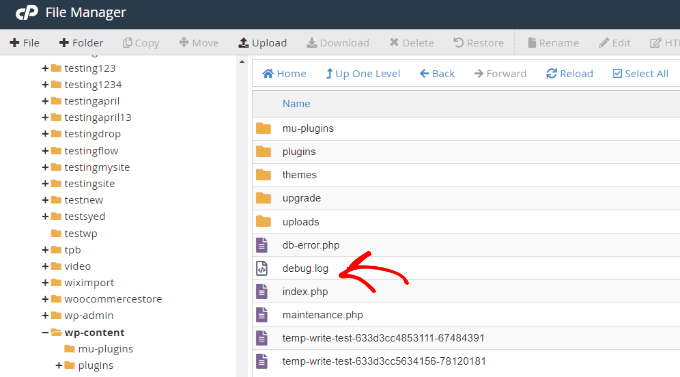Image resolution: width=680 pixels, height=377 pixels.
Task: Click the cPanel logo icon
Action: pyautogui.click(x=27, y=13)
